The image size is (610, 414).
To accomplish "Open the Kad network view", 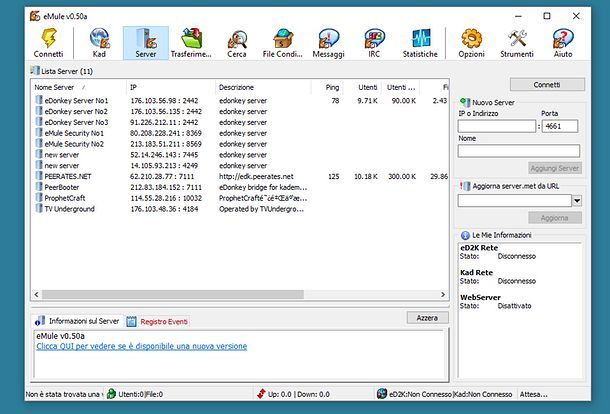I will pos(100,43).
